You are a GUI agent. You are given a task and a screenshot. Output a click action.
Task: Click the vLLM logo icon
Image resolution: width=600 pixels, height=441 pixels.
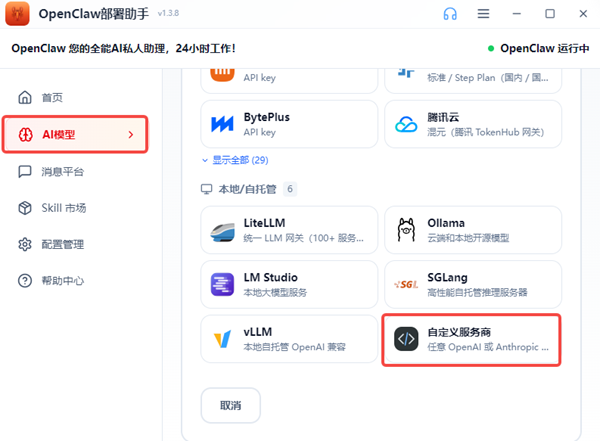tap(222, 339)
